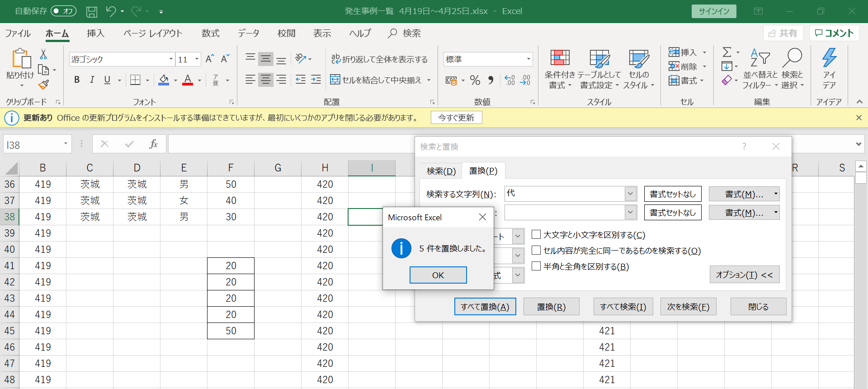Image resolution: width=868 pixels, height=389 pixels.
Task: Click the Cut scissors icon
Action: (43, 54)
